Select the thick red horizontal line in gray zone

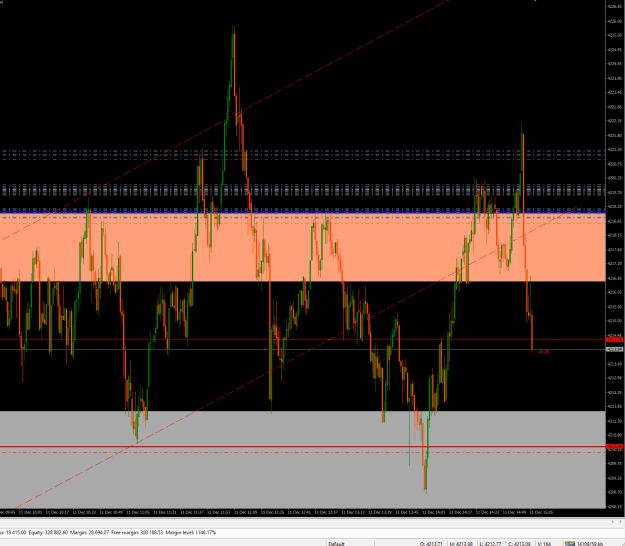(303, 447)
